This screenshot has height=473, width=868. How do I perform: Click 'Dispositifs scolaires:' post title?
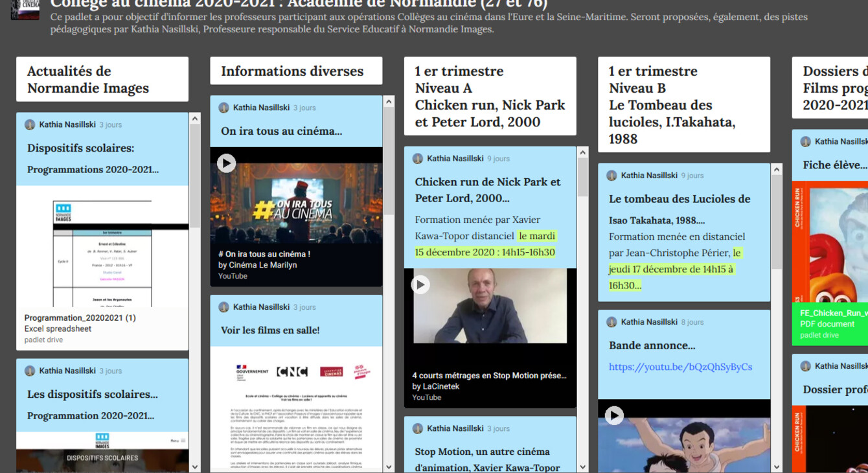81,148
